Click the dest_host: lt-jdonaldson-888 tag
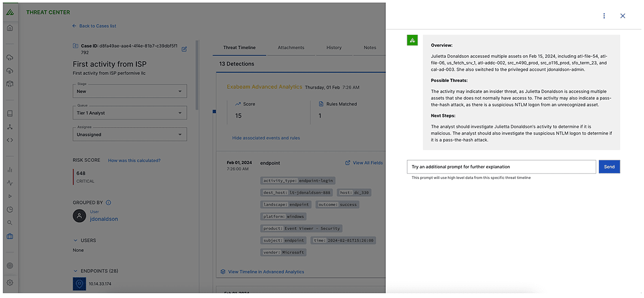Screen dimensions: 644x298 pos(297,192)
